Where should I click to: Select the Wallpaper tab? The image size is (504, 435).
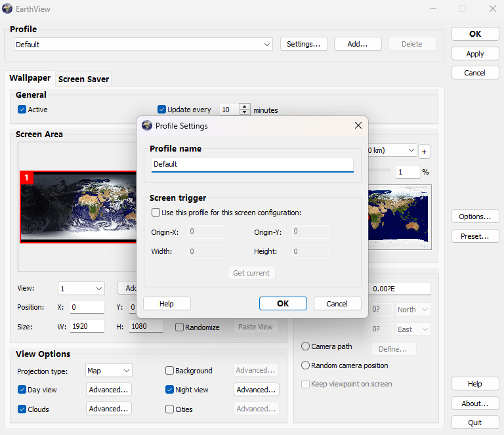coord(30,78)
